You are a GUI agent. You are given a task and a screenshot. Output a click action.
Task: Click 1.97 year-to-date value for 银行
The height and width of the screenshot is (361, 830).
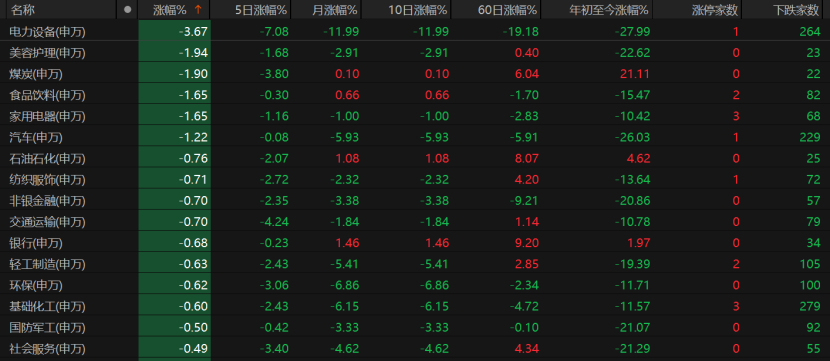click(x=639, y=243)
